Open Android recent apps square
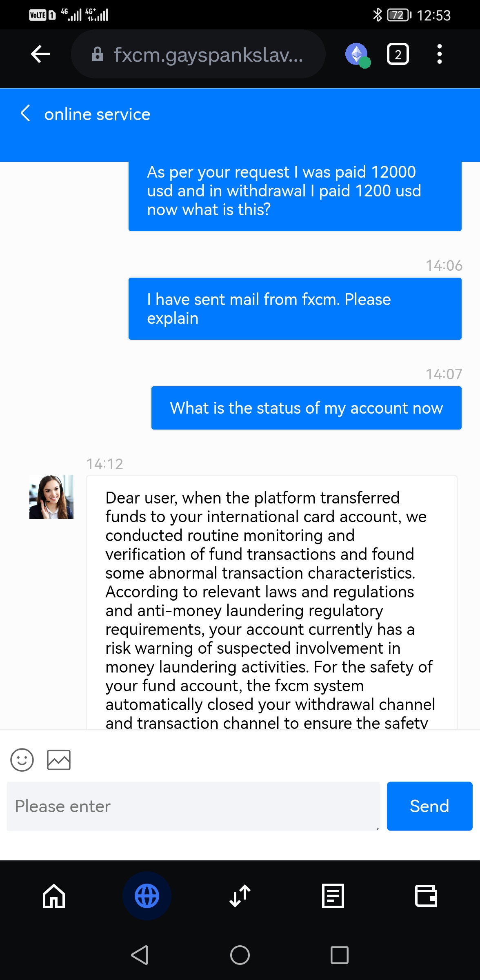 point(340,955)
